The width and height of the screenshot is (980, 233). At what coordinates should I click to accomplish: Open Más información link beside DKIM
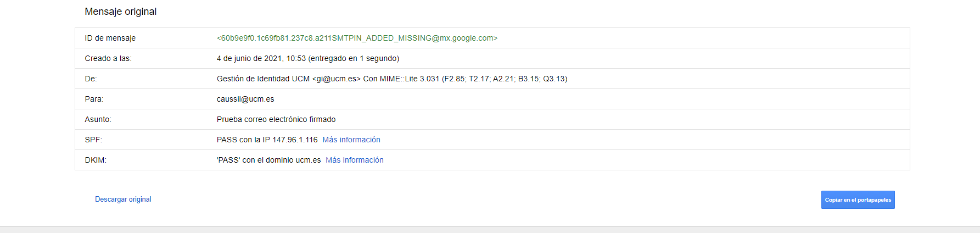click(355, 160)
